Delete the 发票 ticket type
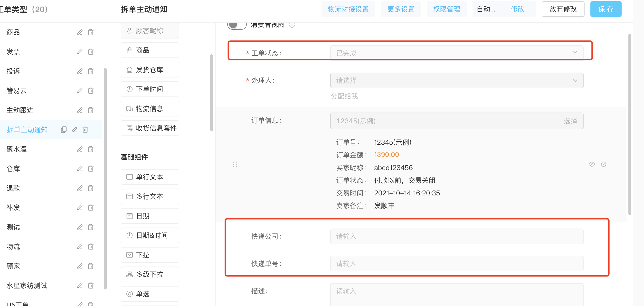Image resolution: width=644 pixels, height=306 pixels. click(x=91, y=52)
